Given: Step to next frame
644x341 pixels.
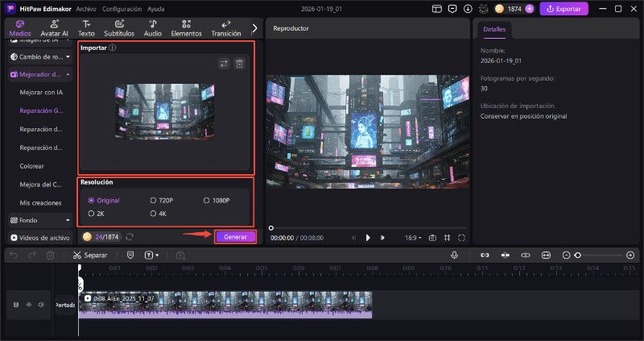Looking at the screenshot, I should 382,238.
